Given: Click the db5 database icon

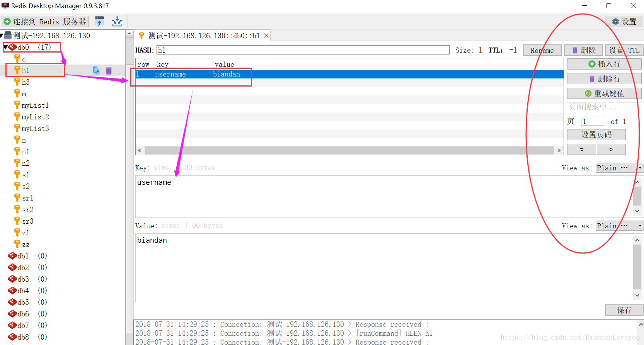Looking at the screenshot, I should tap(12, 302).
